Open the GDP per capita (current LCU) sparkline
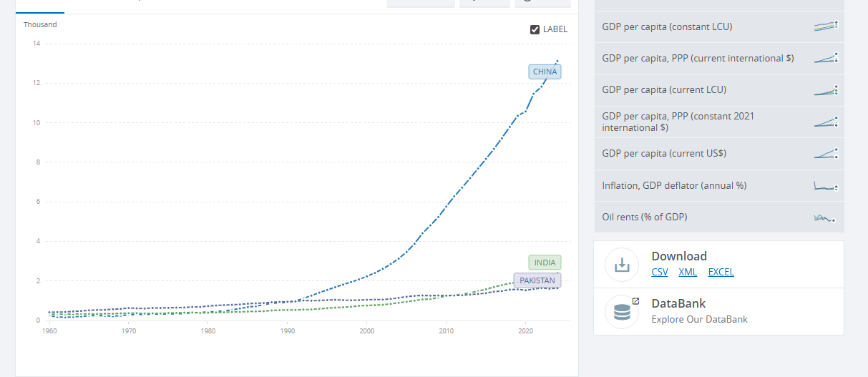Screen dimensions: 868x377 pyautogui.click(x=825, y=90)
